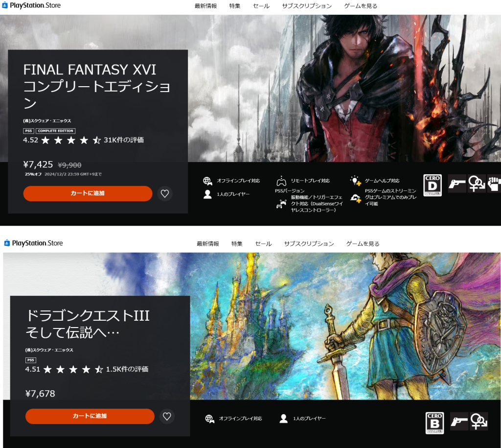Open 1.5K件の評価 ratings link
The width and height of the screenshot is (501, 448).
(127, 369)
